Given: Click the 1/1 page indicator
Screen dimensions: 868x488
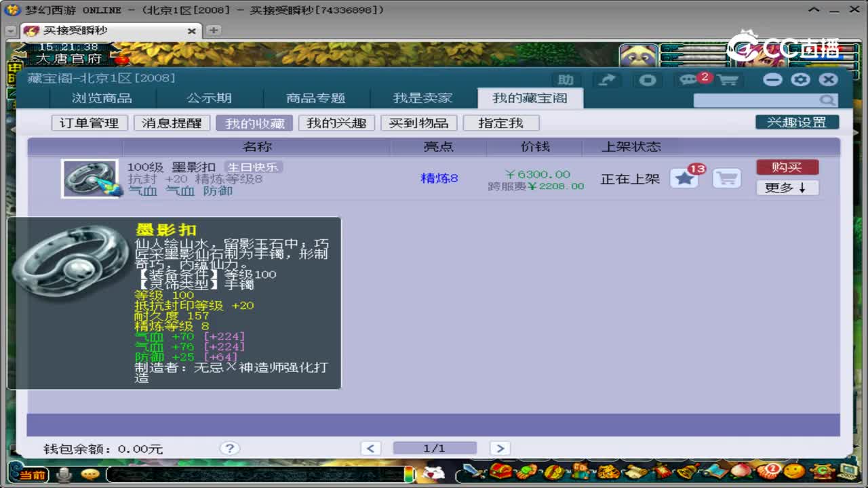Looking at the screenshot, I should 435,448.
